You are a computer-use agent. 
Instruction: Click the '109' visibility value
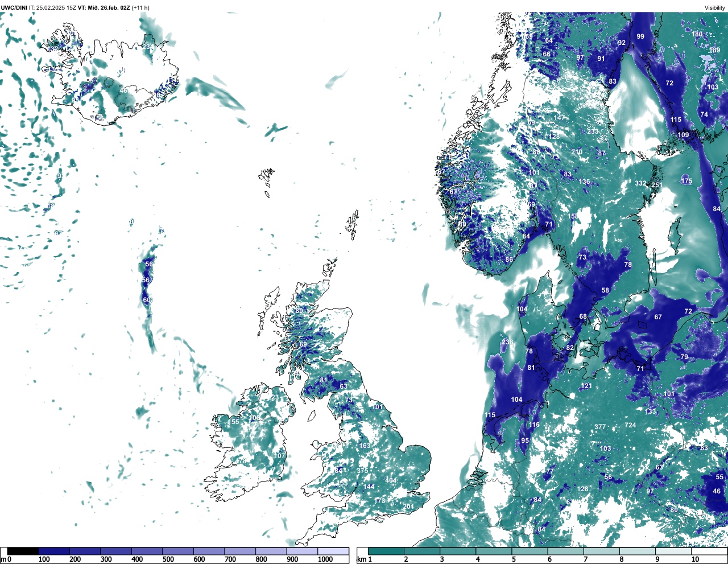683,135
